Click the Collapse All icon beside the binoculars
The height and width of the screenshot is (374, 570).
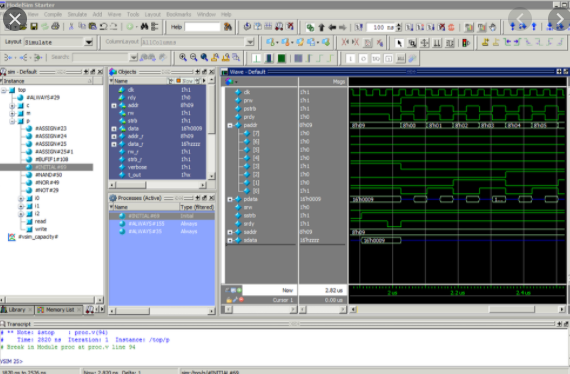[154, 27]
